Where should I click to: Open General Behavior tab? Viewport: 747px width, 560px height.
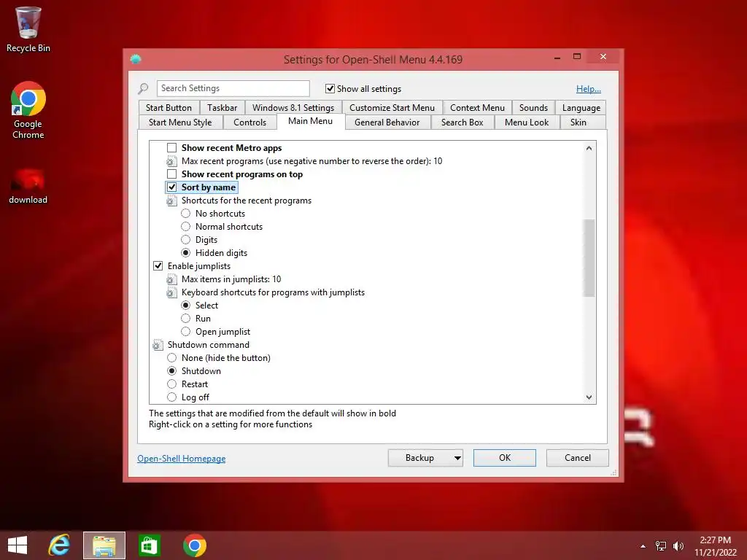387,122
